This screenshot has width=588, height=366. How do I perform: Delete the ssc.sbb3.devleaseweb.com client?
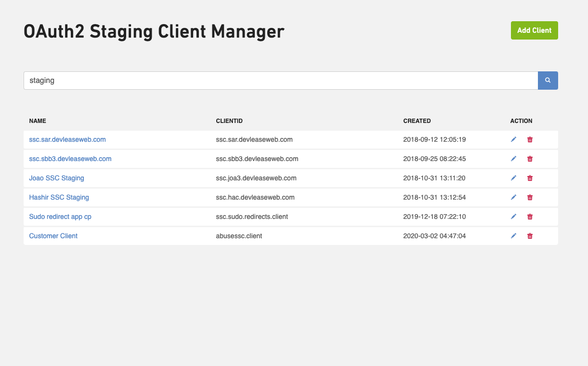[x=530, y=159]
